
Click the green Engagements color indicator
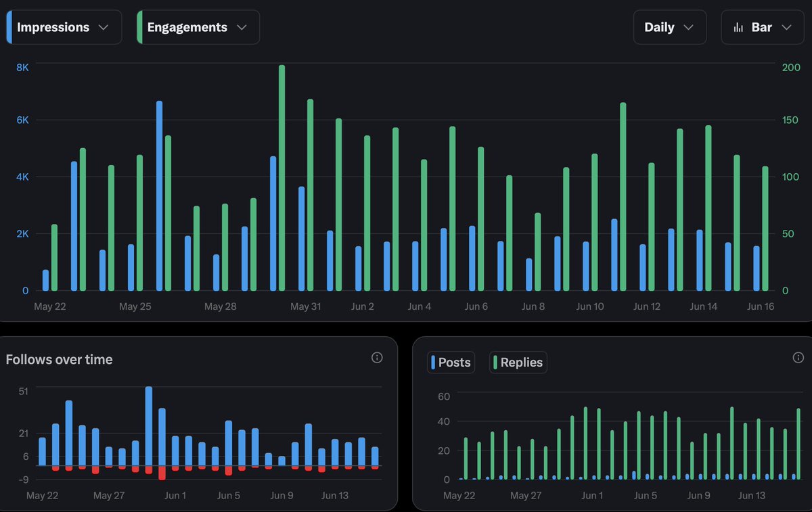tap(139, 27)
